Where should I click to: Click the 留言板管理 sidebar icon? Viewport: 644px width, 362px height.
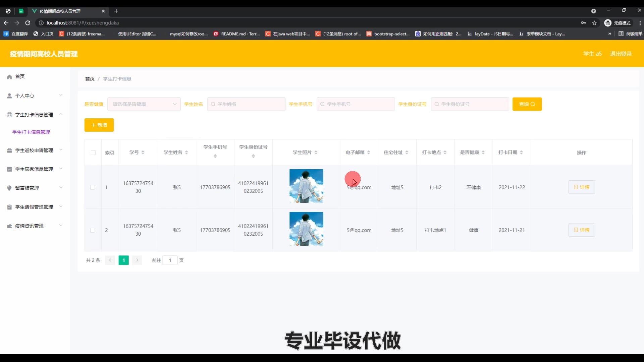pyautogui.click(x=9, y=188)
